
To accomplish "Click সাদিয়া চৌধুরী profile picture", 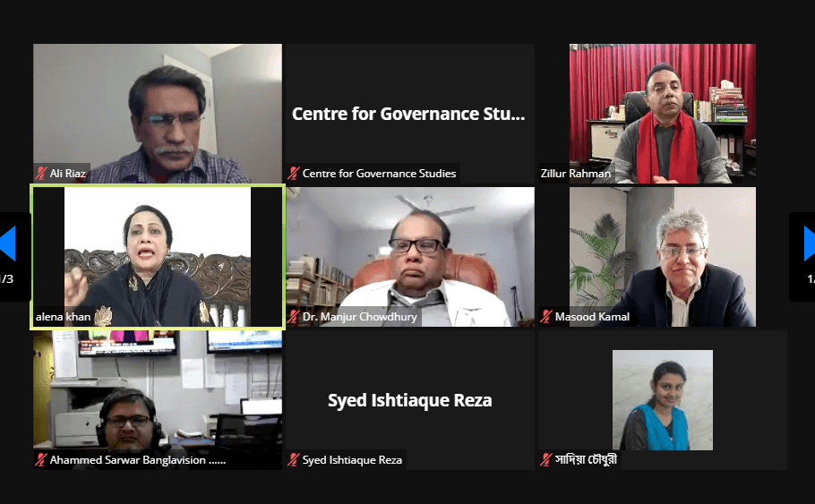I will pos(663,399).
